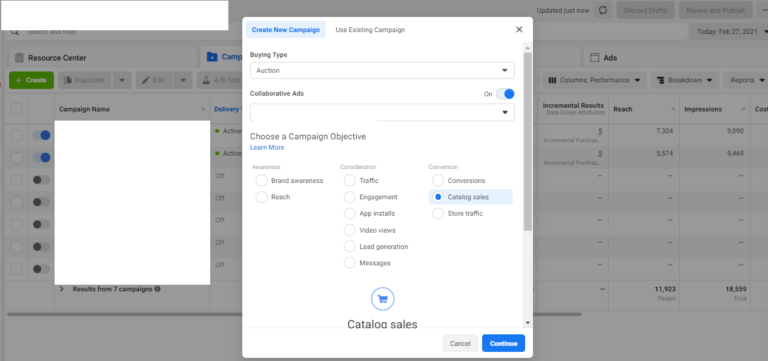Select the Catalog sales objective
Screen dimensions: 768x361
pyautogui.click(x=438, y=197)
